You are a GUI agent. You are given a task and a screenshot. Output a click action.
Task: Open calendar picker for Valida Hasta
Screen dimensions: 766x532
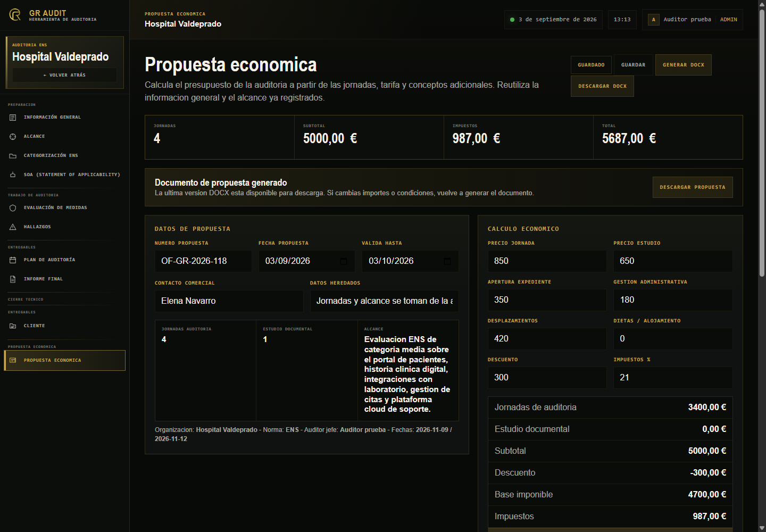point(447,261)
